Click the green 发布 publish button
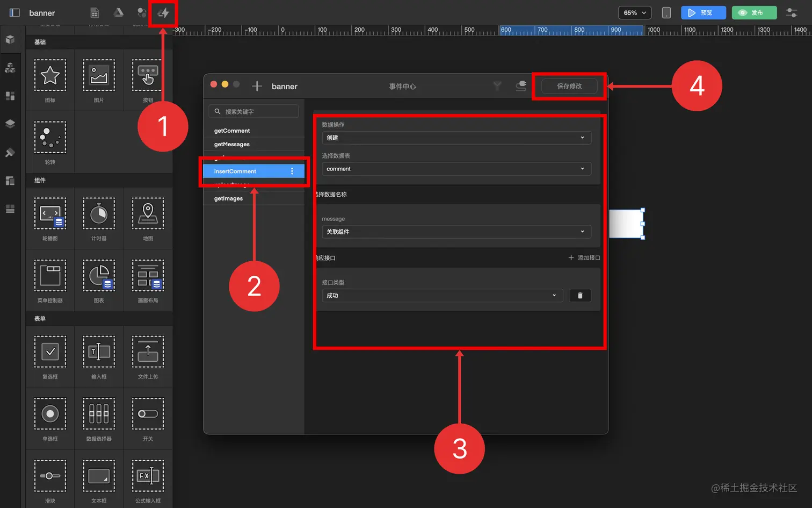812x508 pixels. click(x=754, y=12)
